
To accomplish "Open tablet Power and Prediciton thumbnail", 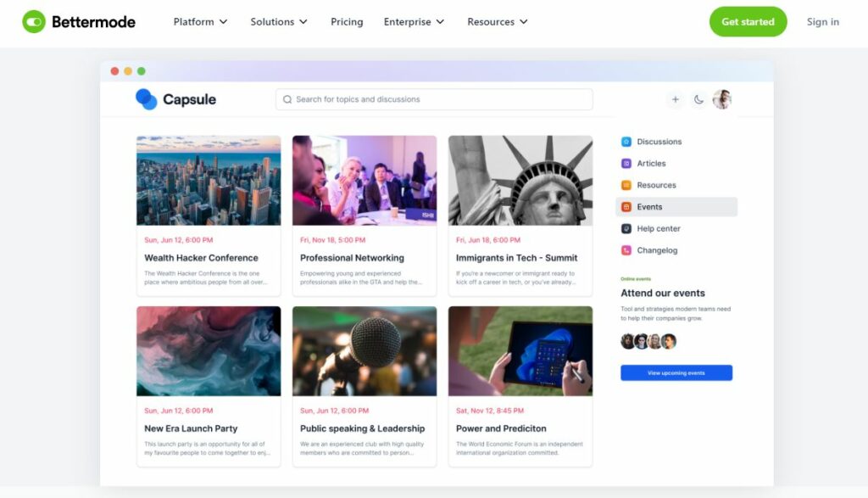I will (x=520, y=351).
